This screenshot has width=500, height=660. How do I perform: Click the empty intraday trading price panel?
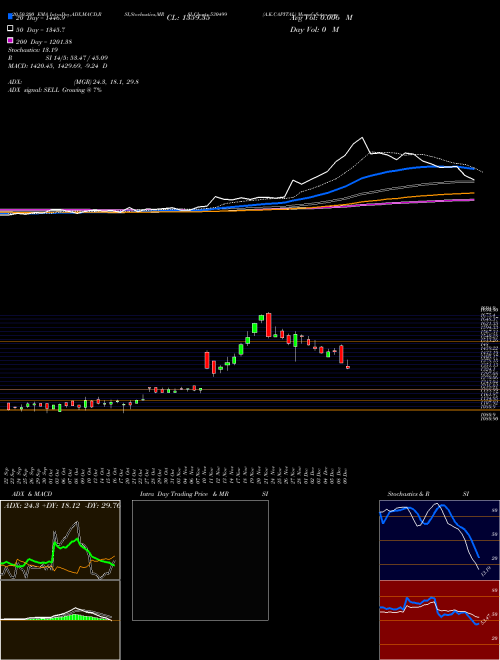point(200,560)
